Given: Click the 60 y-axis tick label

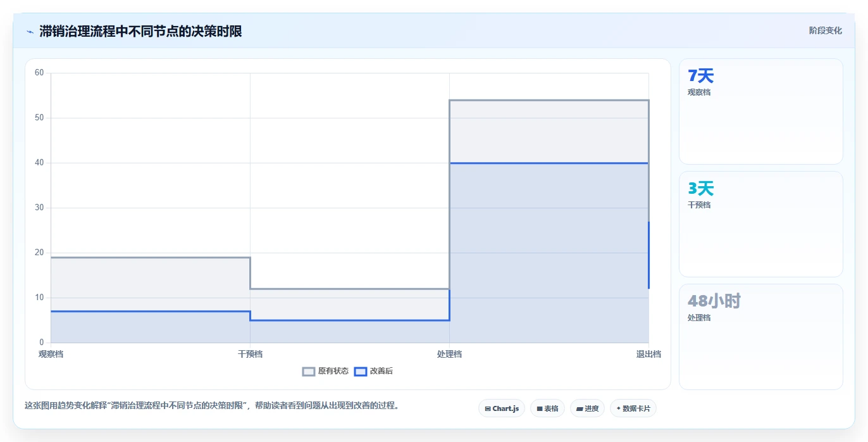Looking at the screenshot, I should pos(39,73).
